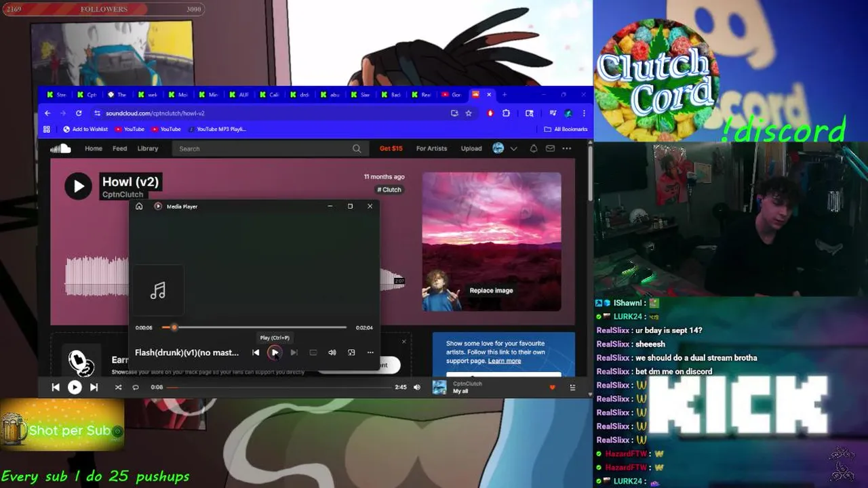Play Howl (v2) on SoundCloud page

[78, 186]
